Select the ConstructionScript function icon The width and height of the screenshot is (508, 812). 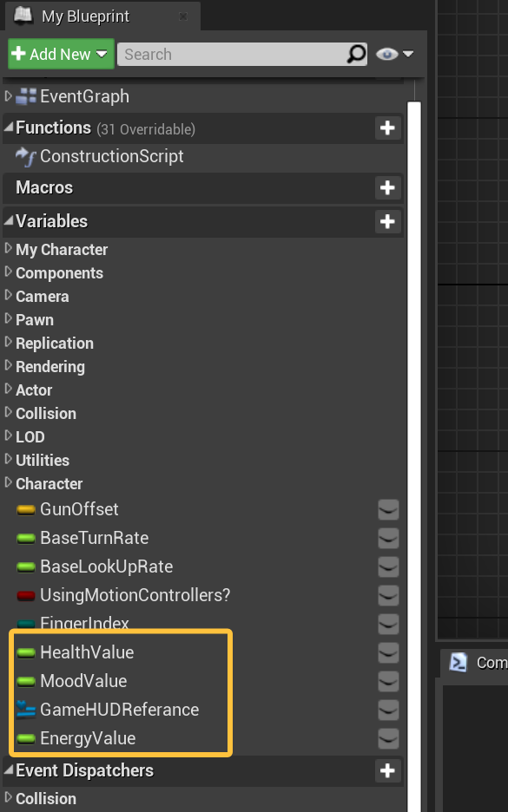(x=25, y=156)
